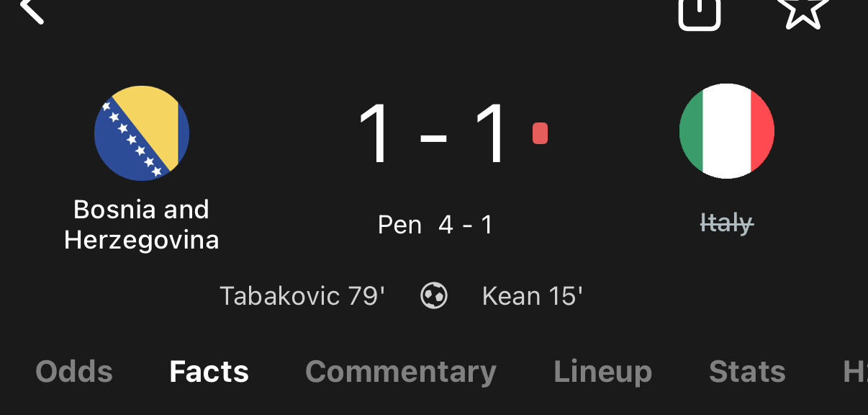Tap the Italy flag crest
The height and width of the screenshot is (415, 868).
click(x=726, y=131)
